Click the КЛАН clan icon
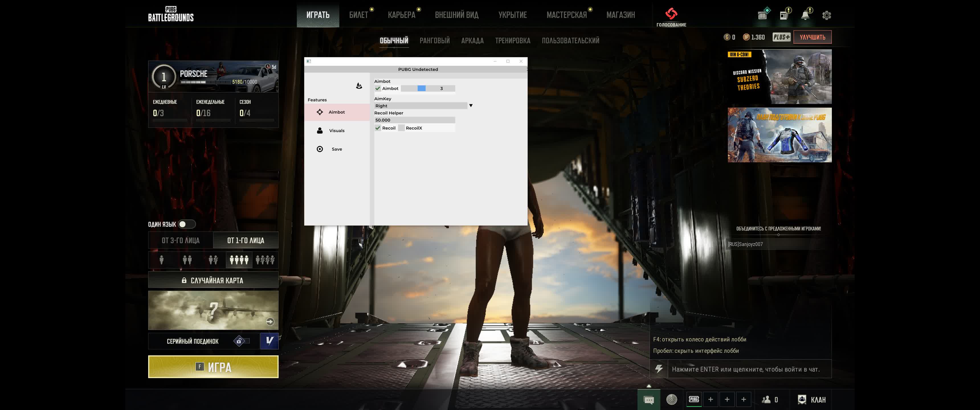Image resolution: width=980 pixels, height=410 pixels. 802,399
